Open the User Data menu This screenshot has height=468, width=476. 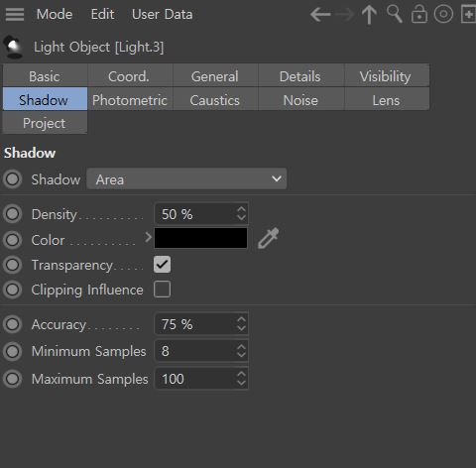point(162,14)
